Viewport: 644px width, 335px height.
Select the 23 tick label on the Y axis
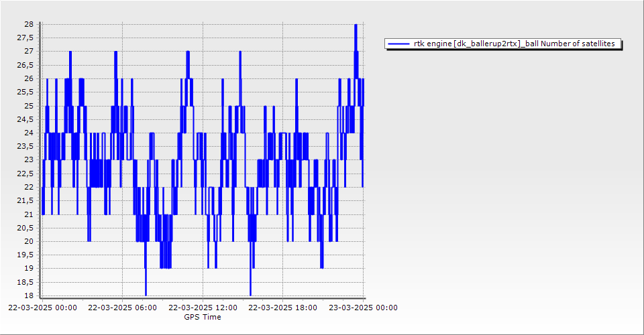click(29, 160)
